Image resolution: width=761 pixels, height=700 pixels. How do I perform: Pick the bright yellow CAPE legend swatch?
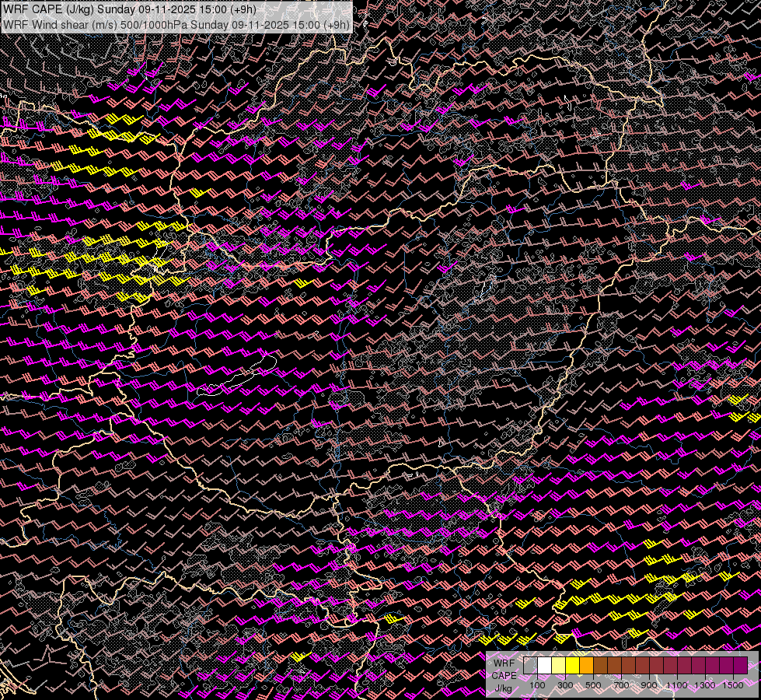click(x=572, y=665)
